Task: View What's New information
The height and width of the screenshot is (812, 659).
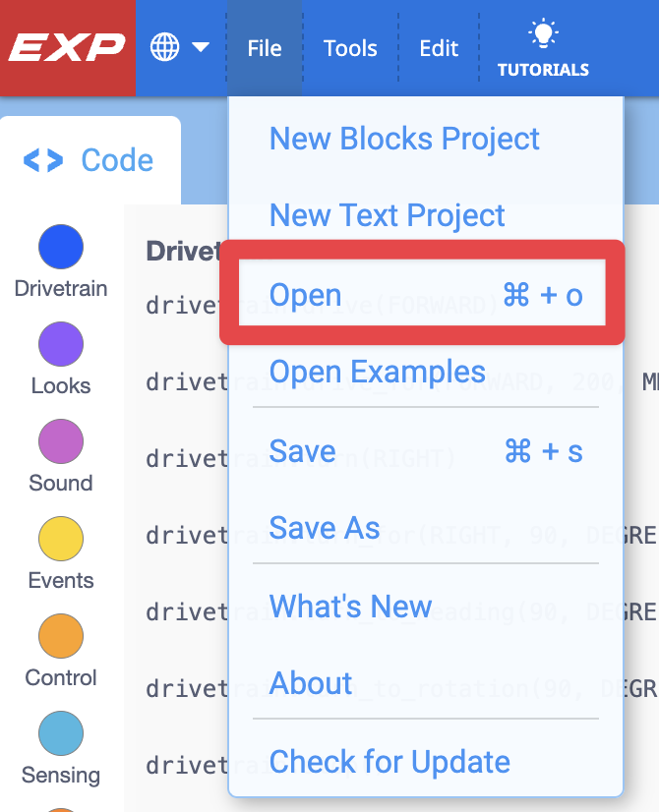Action: [349, 607]
